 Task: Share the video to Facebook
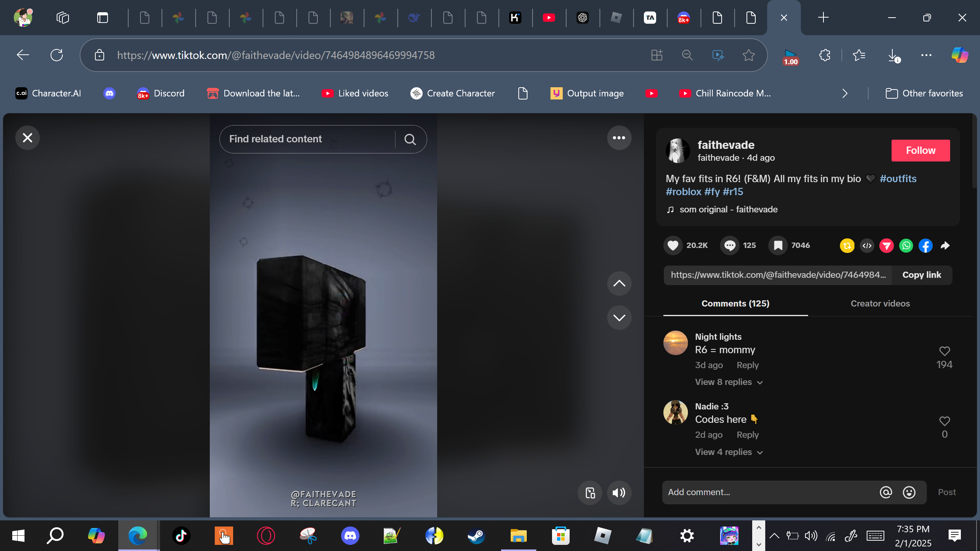926,246
